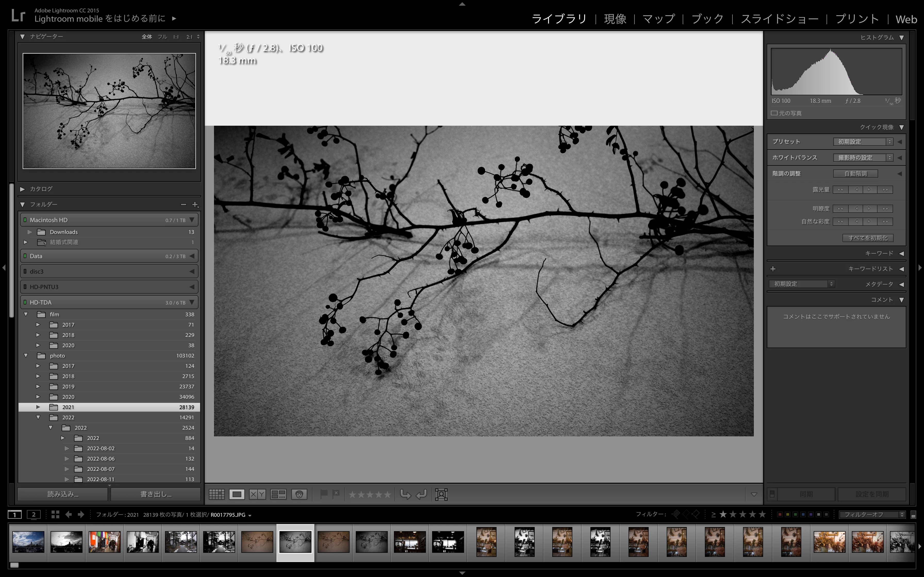924x577 pixels.
Task: Toggle the filter on/off switch
Action: pyautogui.click(x=913, y=515)
